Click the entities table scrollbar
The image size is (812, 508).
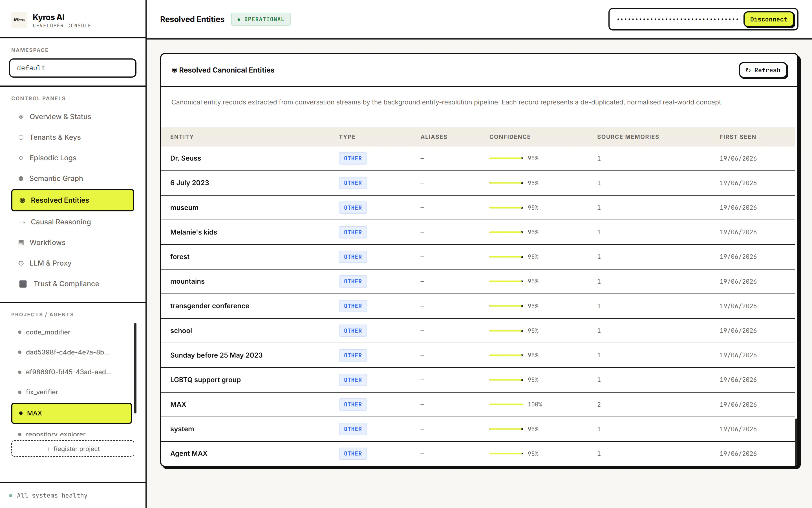pos(796,441)
